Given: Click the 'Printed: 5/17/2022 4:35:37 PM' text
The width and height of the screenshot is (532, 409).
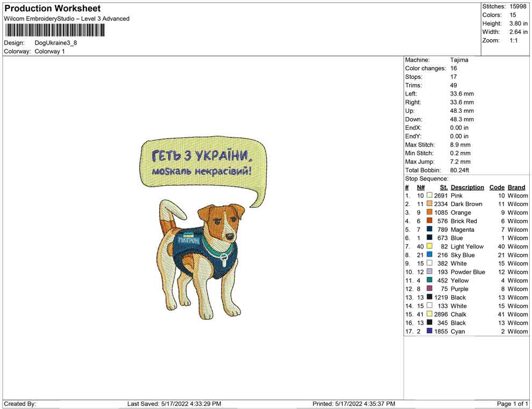Looking at the screenshot, I should 354,404.
